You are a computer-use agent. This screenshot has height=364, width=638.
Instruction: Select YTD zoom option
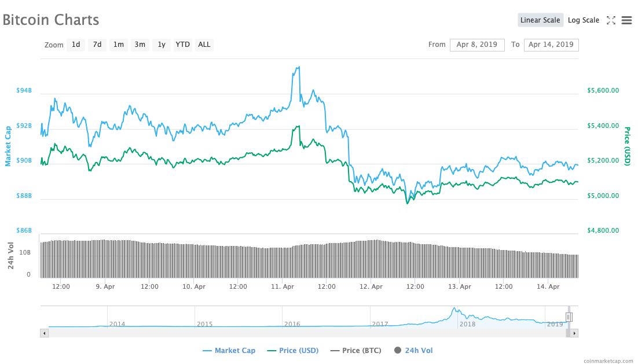[182, 45]
